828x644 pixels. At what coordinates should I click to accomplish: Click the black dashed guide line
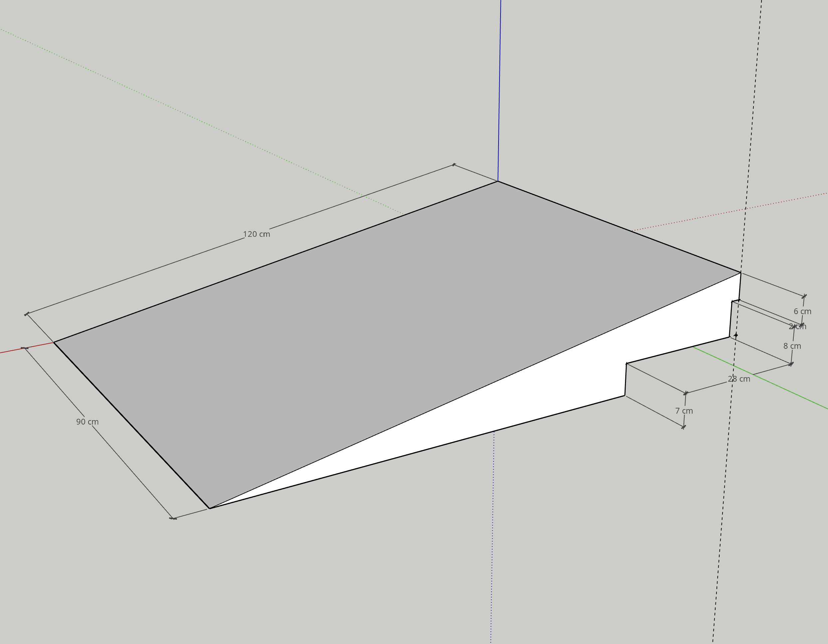pos(752,114)
